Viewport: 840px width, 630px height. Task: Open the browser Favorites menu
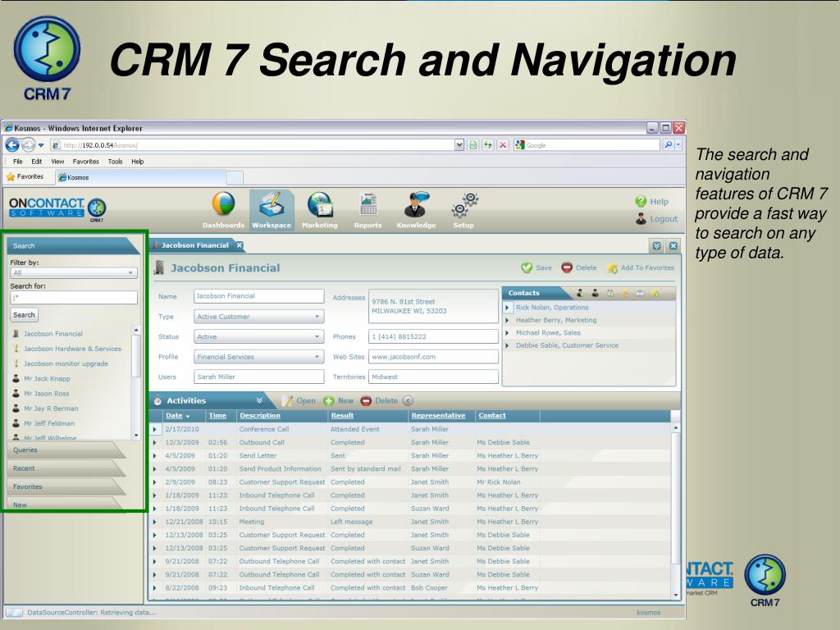(x=85, y=162)
